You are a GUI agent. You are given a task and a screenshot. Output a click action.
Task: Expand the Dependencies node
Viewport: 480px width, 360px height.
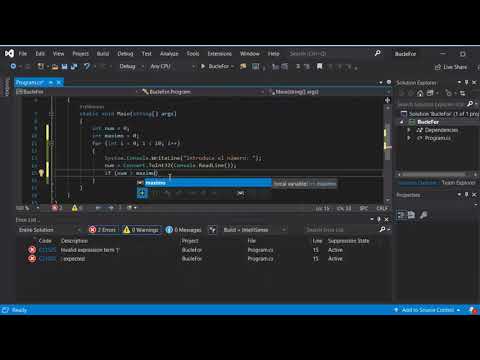click(x=409, y=130)
